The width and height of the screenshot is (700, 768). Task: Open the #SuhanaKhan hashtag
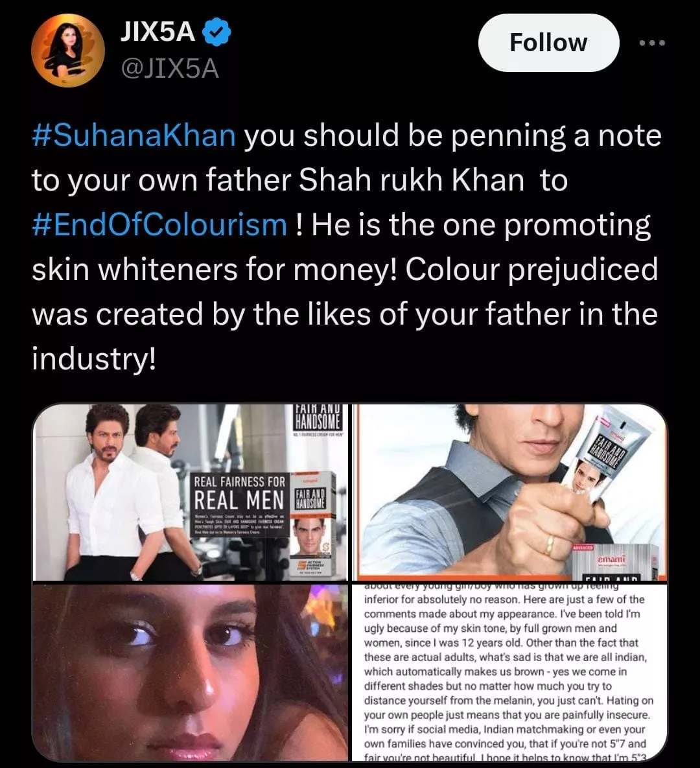coord(134,135)
